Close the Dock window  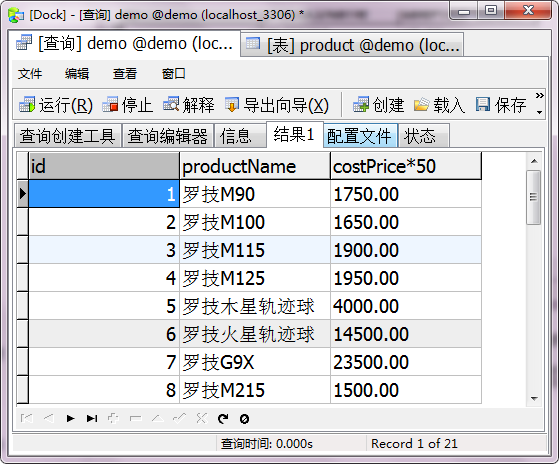tap(528, 11)
